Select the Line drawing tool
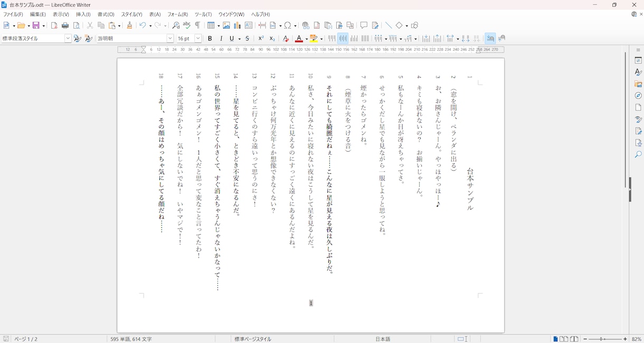The height and width of the screenshot is (343, 644). (x=389, y=25)
